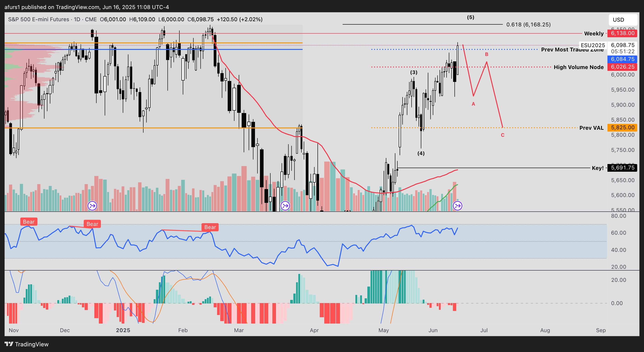Click the 5,900.00 price axis value
This screenshot has height=352, width=644.
pyautogui.click(x=623, y=105)
